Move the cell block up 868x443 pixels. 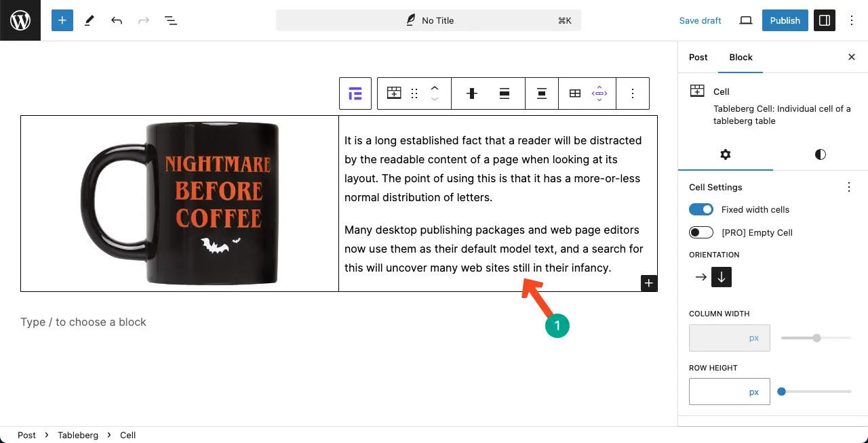[435, 87]
